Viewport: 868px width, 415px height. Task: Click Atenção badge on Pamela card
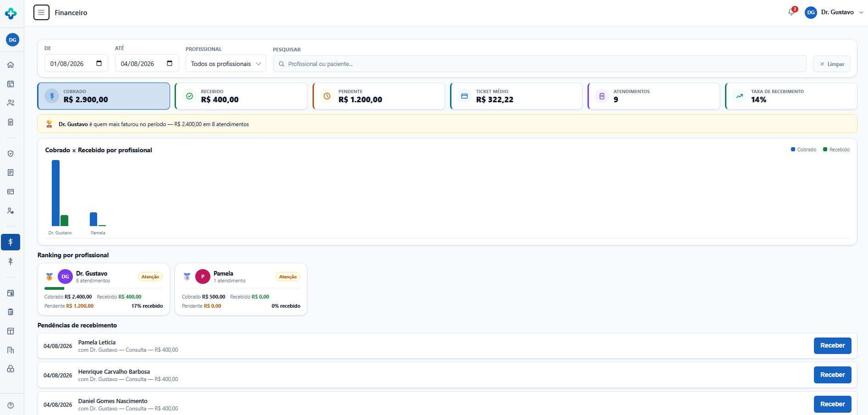(288, 277)
